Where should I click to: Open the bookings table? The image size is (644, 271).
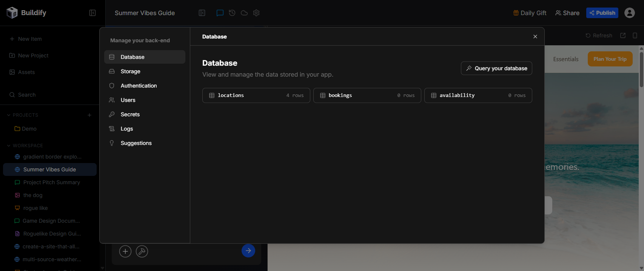click(367, 95)
